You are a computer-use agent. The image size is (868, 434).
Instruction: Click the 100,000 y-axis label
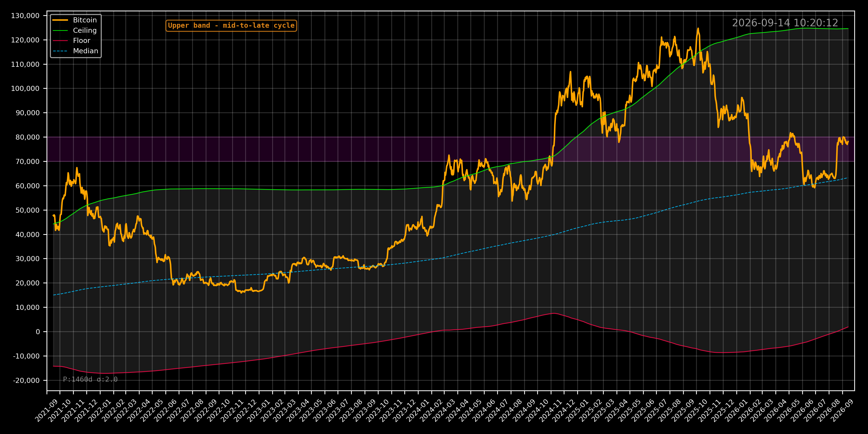[x=25, y=89]
